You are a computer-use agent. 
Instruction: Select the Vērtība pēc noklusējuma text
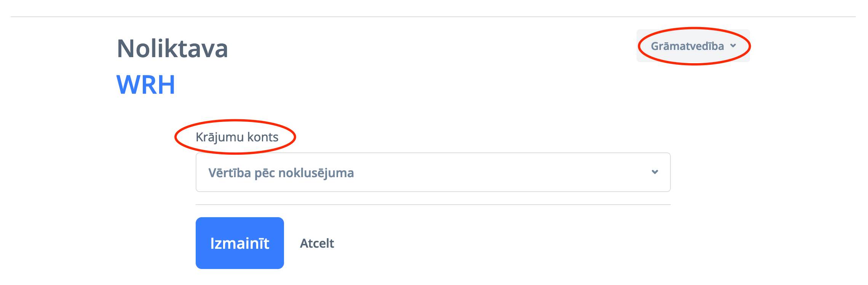(281, 173)
